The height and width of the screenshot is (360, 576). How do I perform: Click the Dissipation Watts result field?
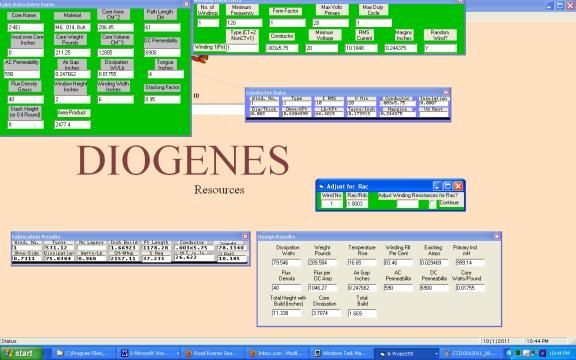point(287,263)
